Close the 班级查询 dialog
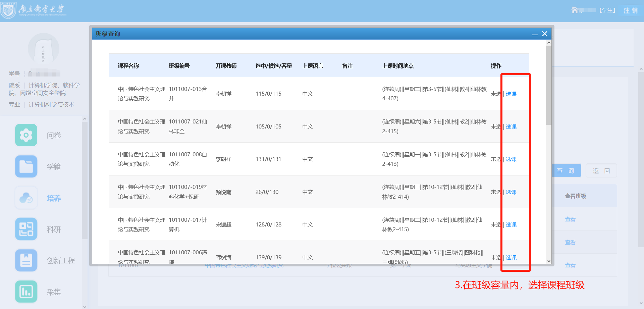 [545, 34]
